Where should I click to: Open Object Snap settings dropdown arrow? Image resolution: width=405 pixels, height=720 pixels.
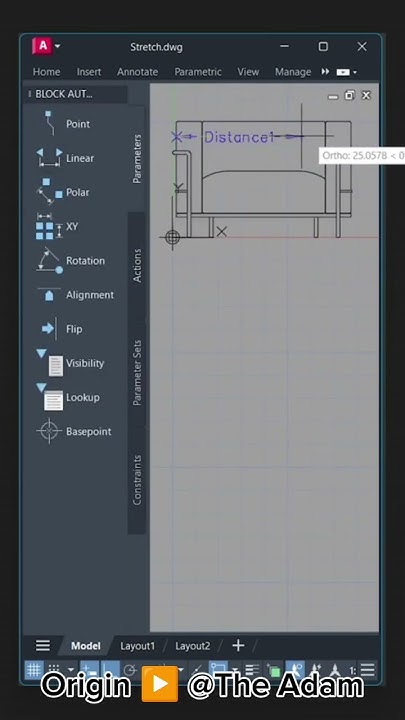pos(235,670)
